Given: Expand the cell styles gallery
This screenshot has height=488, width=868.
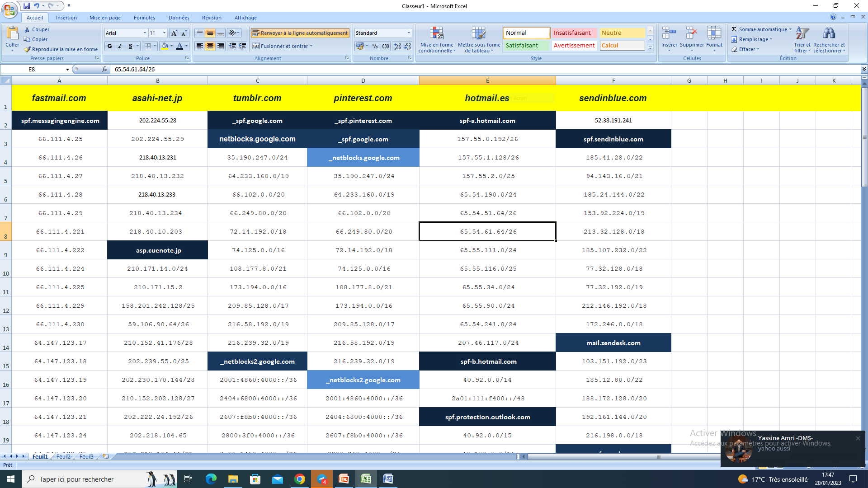Looking at the screenshot, I should 651,48.
